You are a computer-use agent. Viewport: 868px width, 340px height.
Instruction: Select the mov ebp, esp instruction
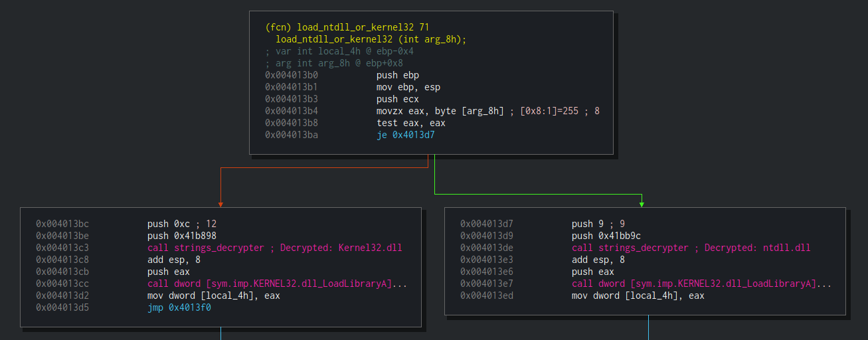pos(408,87)
